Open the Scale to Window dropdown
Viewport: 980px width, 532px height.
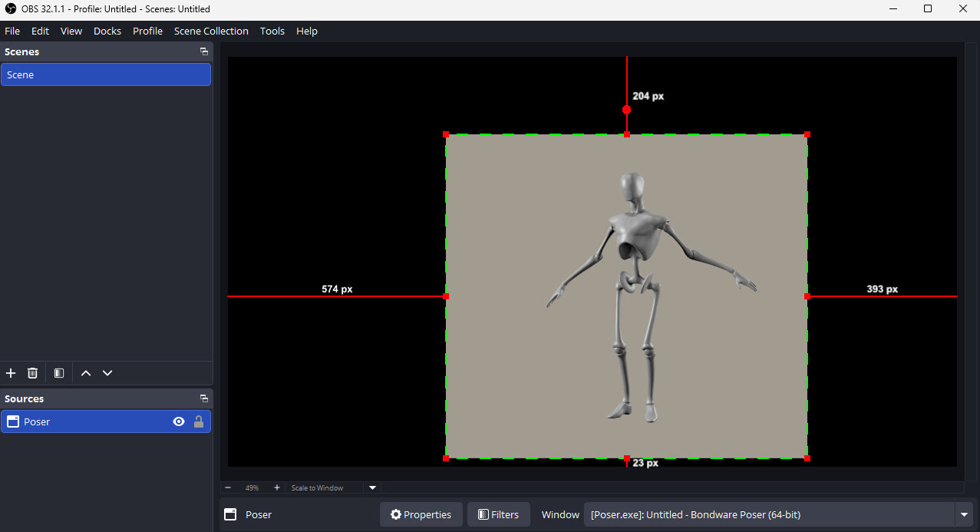[x=372, y=487]
